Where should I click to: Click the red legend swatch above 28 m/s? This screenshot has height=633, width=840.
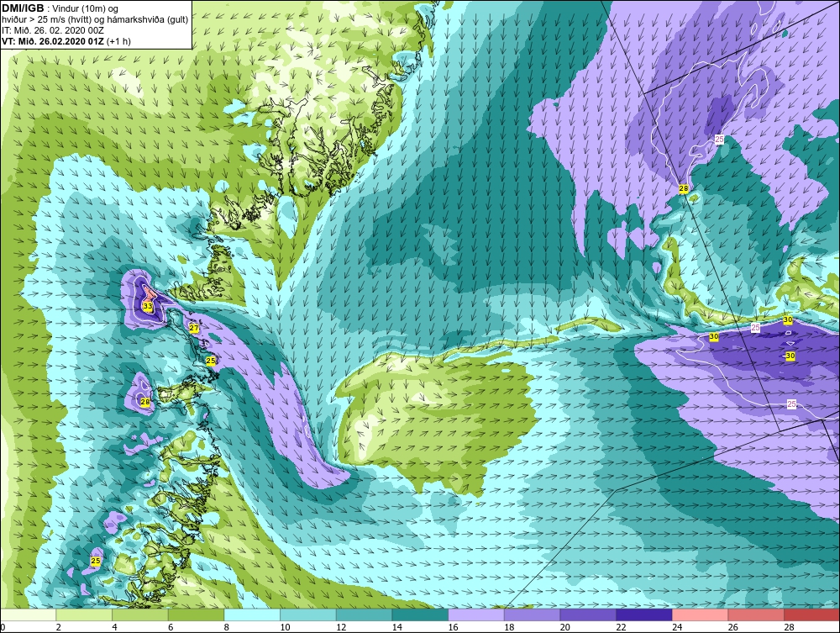pyautogui.click(x=811, y=615)
